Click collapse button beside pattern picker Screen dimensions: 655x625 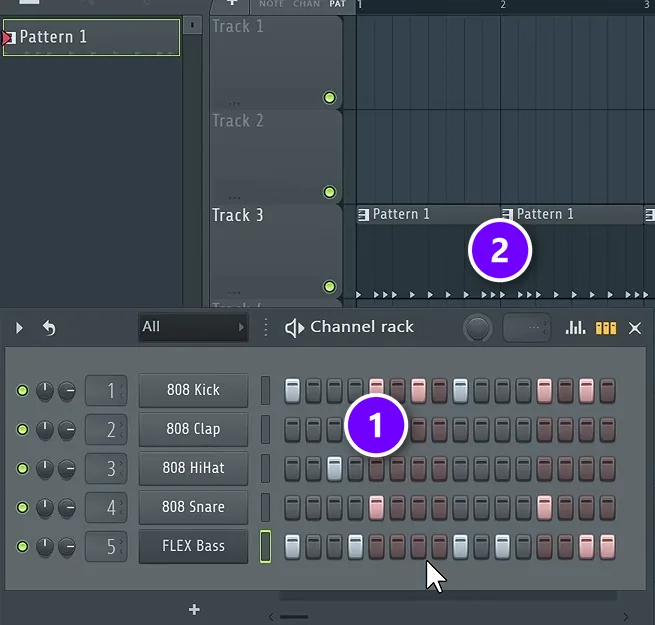192,25
